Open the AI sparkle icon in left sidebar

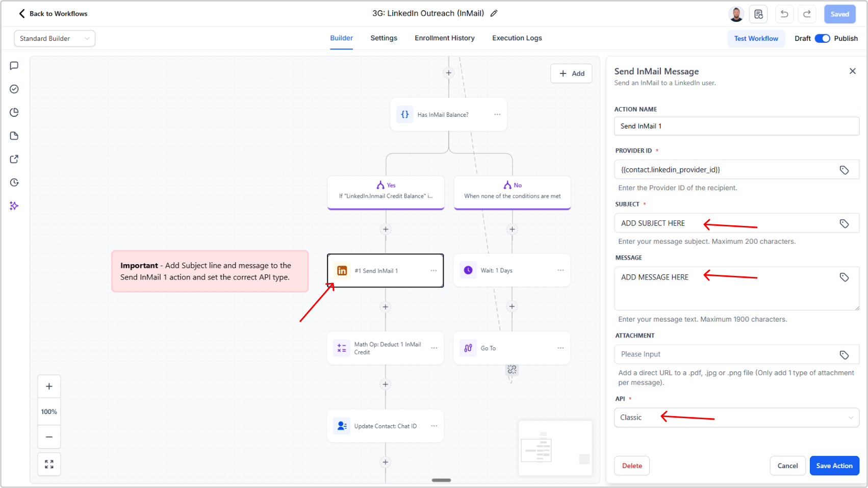(x=14, y=206)
